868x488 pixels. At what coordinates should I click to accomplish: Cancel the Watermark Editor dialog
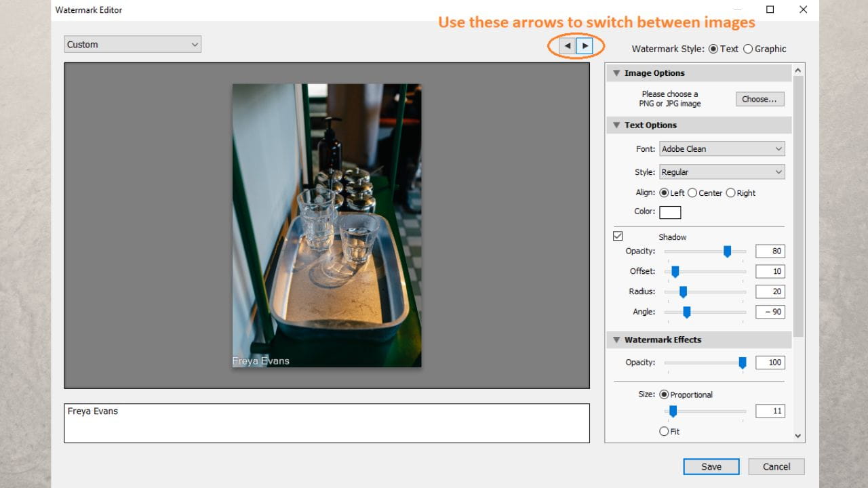776,466
